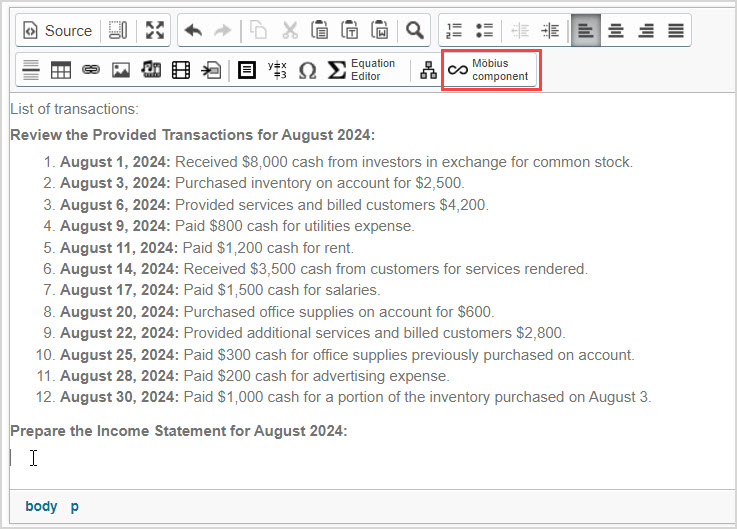
Task: Open the Equation Editor
Action: (362, 70)
